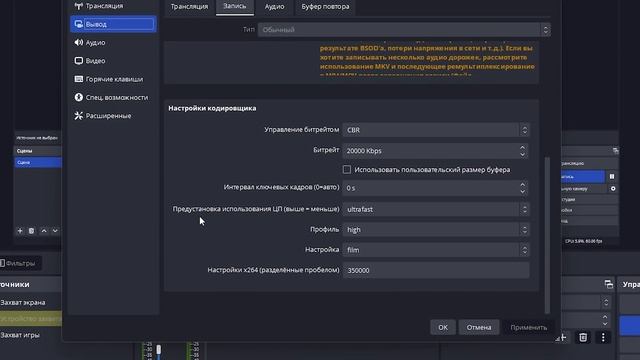The image size is (640, 360).
Task: Select the Захват экрана source
Action: (x=31, y=302)
